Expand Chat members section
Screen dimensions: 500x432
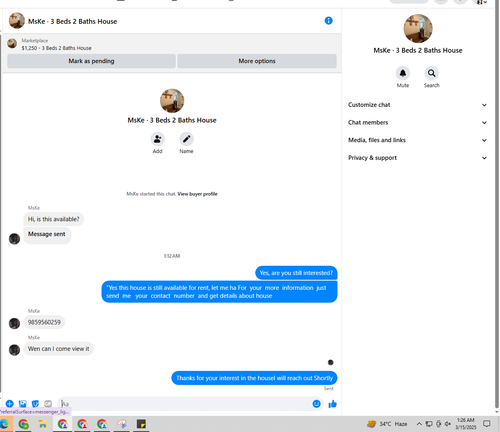pos(417,122)
